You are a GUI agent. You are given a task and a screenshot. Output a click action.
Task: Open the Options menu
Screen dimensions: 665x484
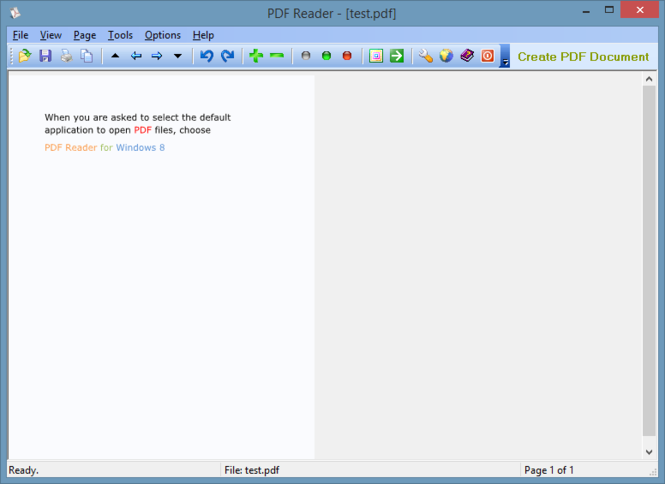point(163,35)
